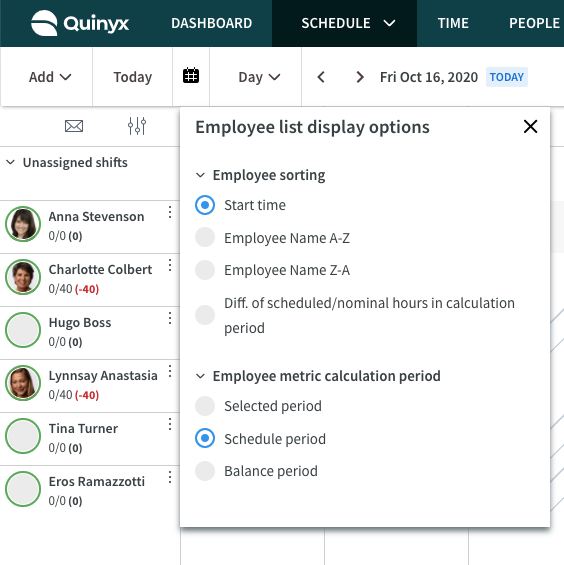Open the Time tab

click(453, 23)
